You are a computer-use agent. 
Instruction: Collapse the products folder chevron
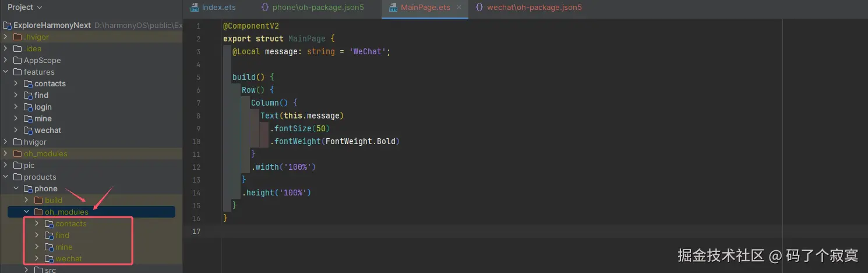(x=5, y=177)
